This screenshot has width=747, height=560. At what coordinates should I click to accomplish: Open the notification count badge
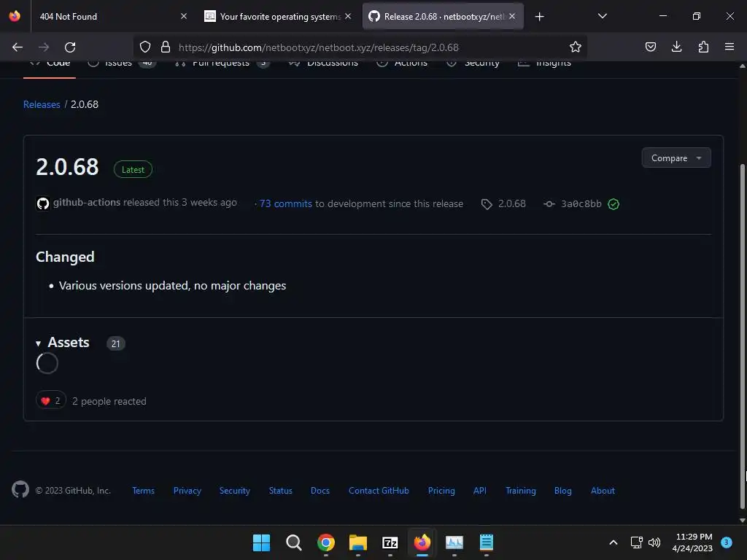[727, 542]
